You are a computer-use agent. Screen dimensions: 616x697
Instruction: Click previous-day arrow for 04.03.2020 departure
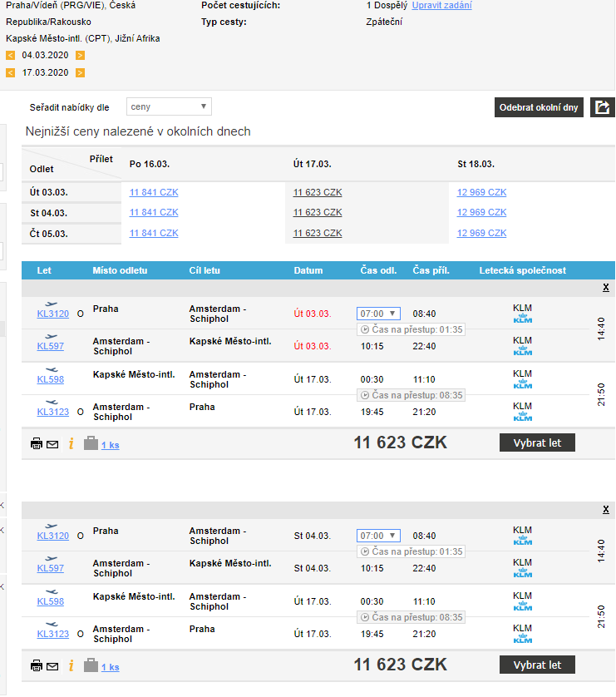coord(10,56)
